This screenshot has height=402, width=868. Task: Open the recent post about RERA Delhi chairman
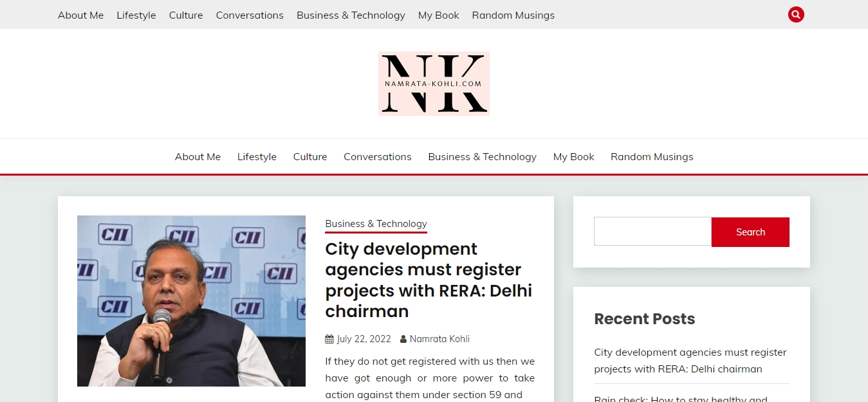[x=690, y=361]
